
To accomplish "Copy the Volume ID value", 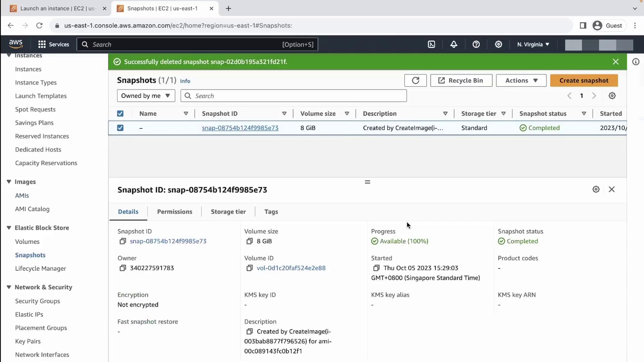I will click(x=250, y=268).
